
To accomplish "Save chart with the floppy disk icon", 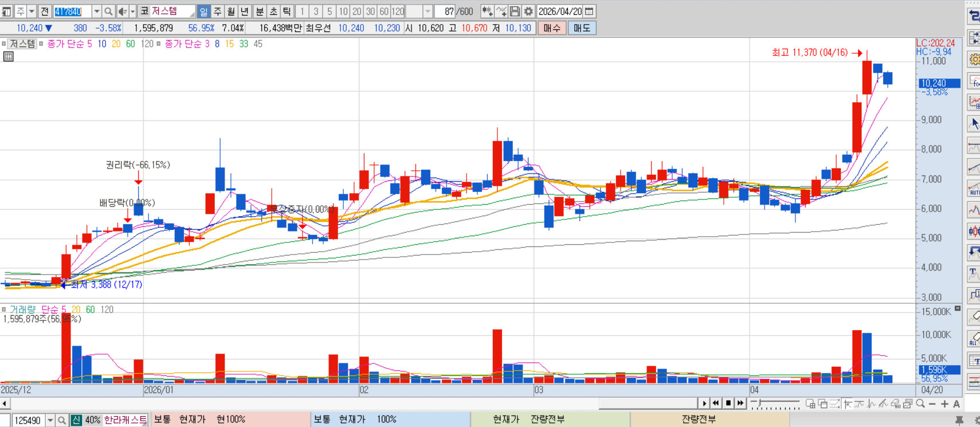I will coord(515,11).
